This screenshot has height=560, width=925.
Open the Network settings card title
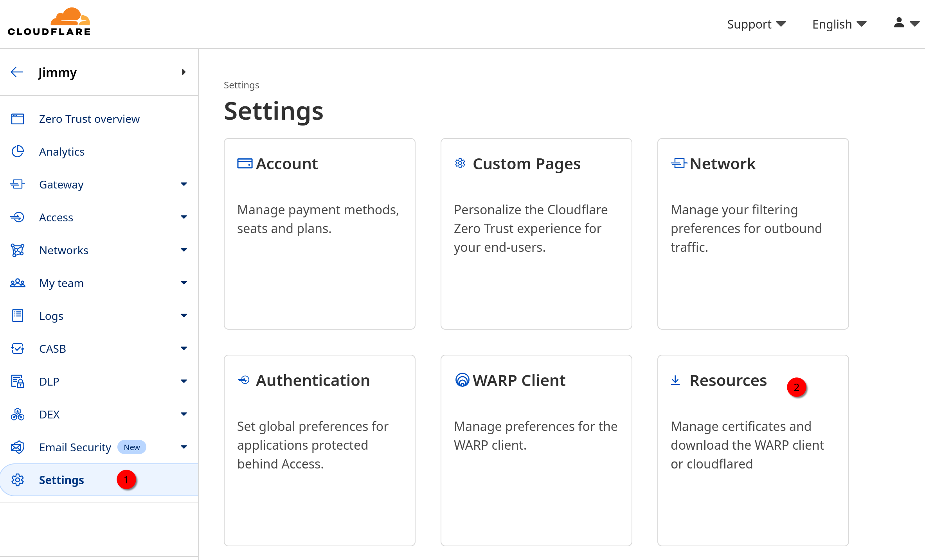[x=722, y=164]
